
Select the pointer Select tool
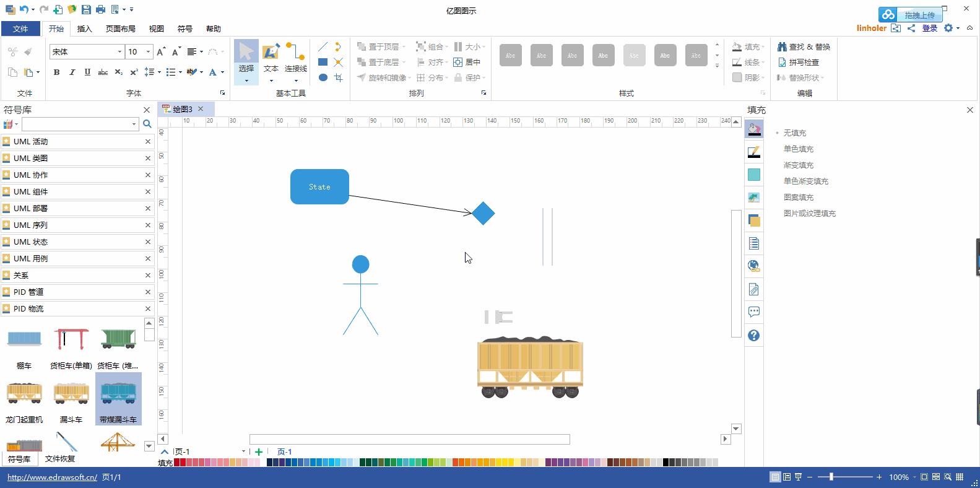tap(246, 62)
